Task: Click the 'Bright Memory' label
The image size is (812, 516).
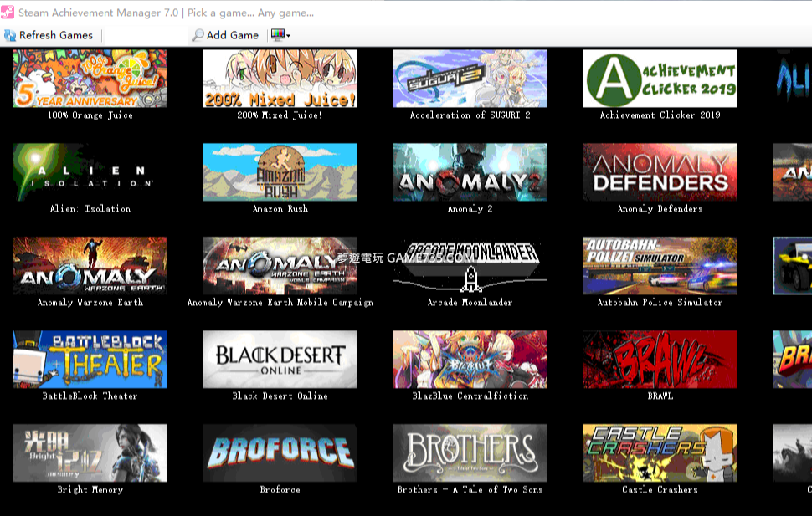Action: [90, 490]
